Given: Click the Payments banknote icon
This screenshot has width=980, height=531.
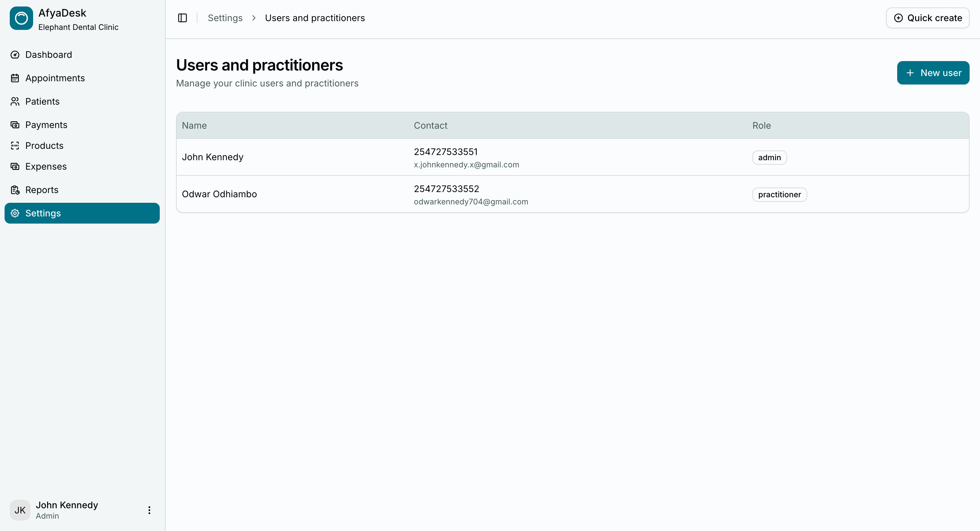Looking at the screenshot, I should pyautogui.click(x=15, y=125).
